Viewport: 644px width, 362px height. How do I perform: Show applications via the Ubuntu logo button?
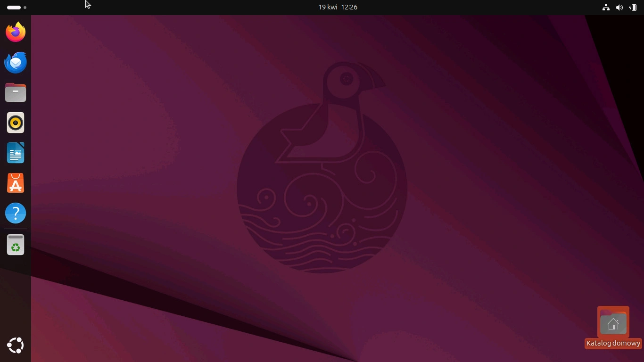[x=16, y=346]
